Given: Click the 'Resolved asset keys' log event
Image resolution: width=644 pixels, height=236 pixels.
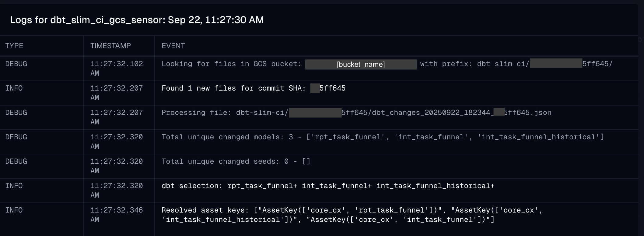Looking at the screenshot, I should (352, 215).
